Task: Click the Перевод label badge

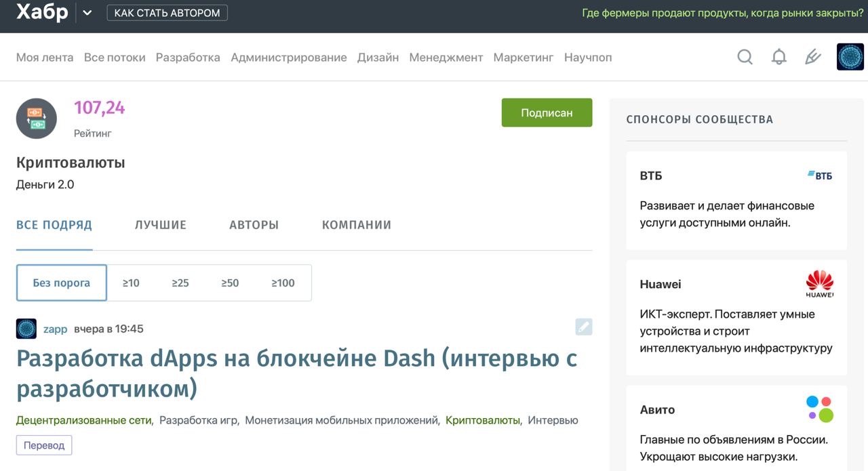Action: (44, 445)
